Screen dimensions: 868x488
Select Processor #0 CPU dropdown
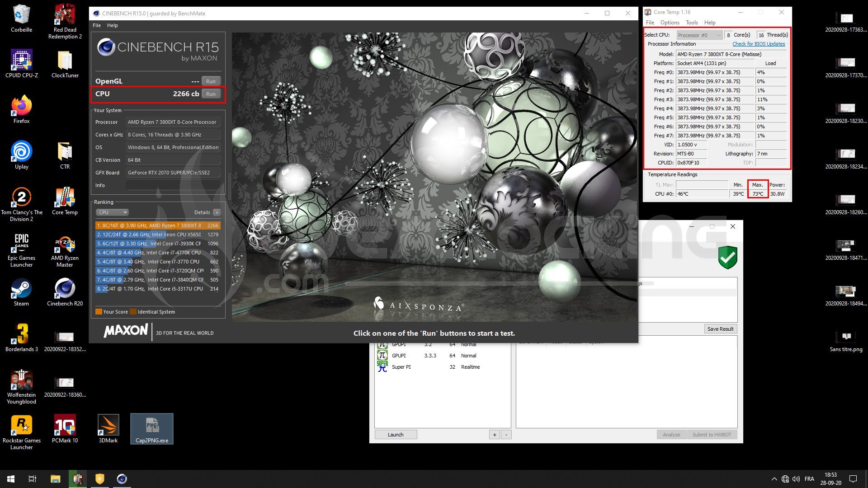tap(699, 35)
